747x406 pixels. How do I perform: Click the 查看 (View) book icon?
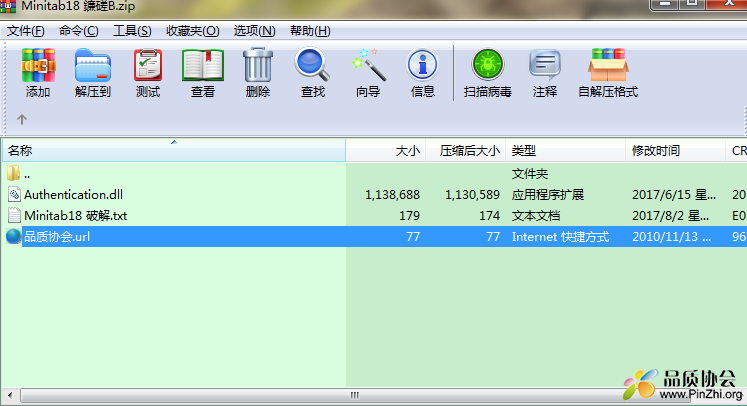click(203, 65)
